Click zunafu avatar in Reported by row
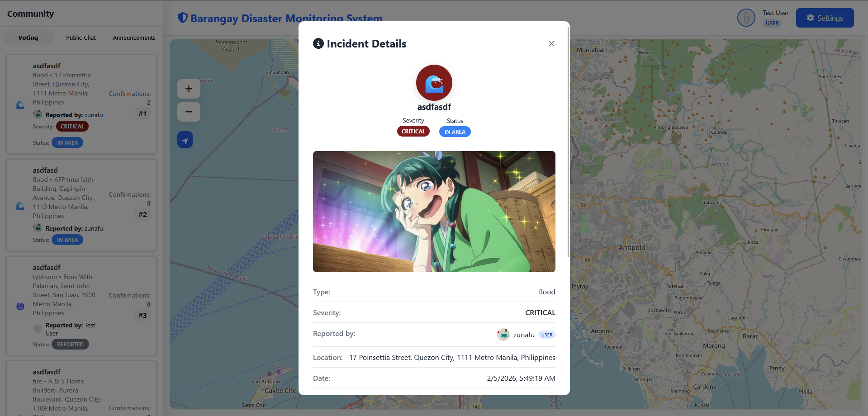Viewport: 868px width, 416px height. point(503,335)
